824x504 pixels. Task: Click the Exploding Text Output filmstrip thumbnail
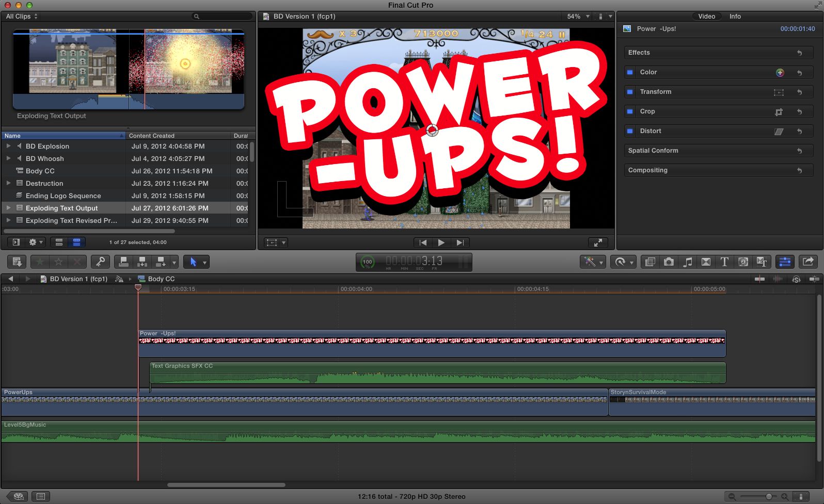pos(129,69)
